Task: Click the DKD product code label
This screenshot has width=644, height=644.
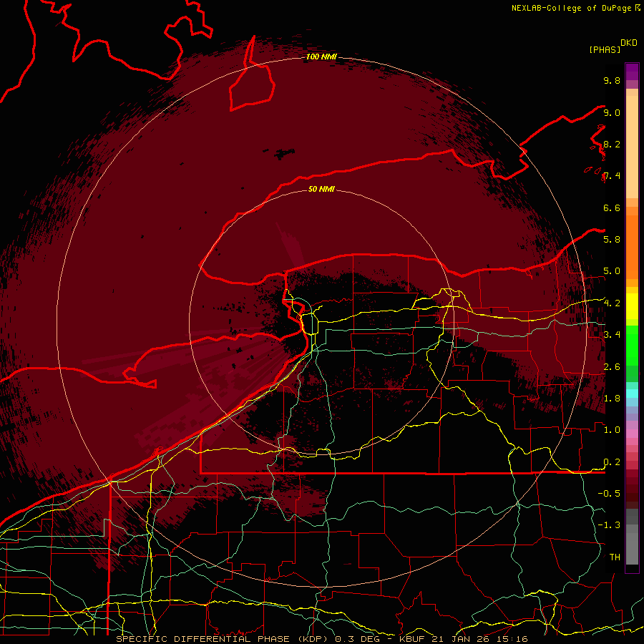Action: pos(629,43)
